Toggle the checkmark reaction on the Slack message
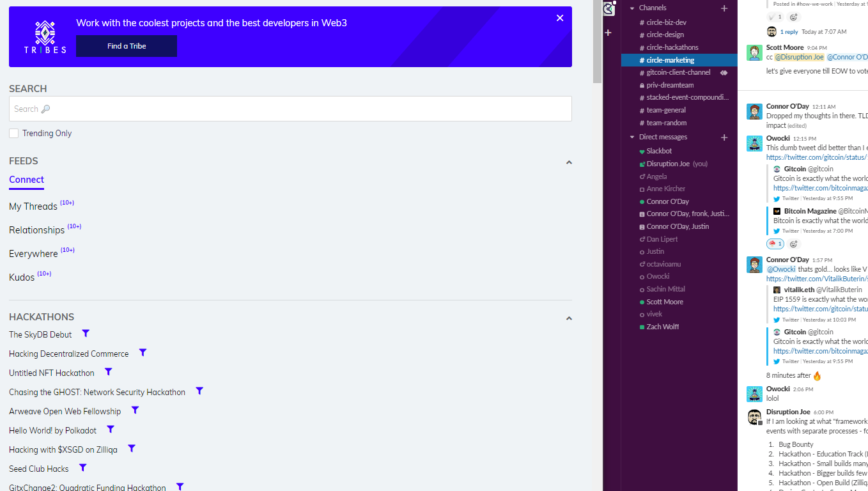The width and height of the screenshot is (868, 491). [x=775, y=17]
